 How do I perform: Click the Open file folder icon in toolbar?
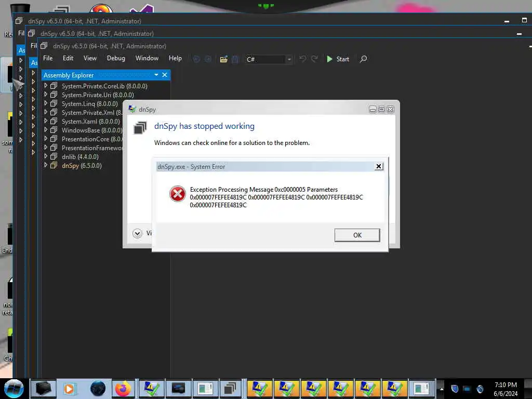[x=223, y=59]
